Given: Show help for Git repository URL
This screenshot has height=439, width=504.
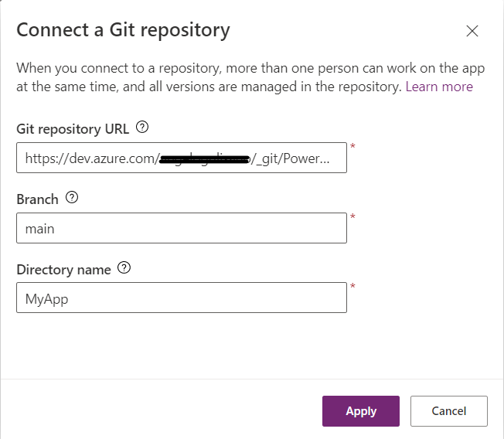Looking at the screenshot, I should [142, 128].
